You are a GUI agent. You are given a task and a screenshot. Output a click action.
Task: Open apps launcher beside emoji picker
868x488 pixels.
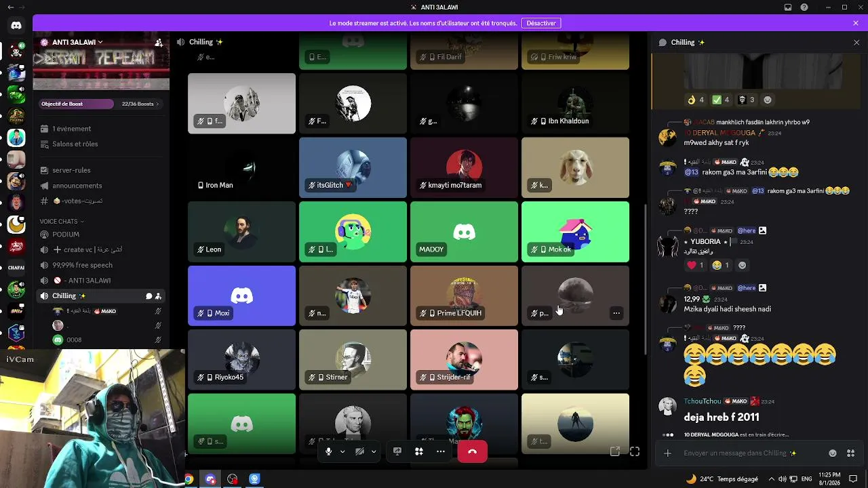coord(851,453)
